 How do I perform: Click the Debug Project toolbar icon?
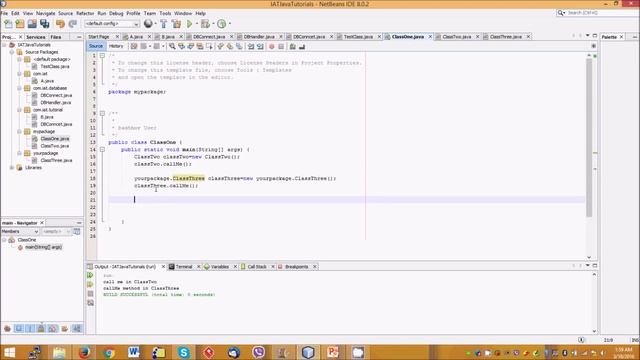point(205,24)
